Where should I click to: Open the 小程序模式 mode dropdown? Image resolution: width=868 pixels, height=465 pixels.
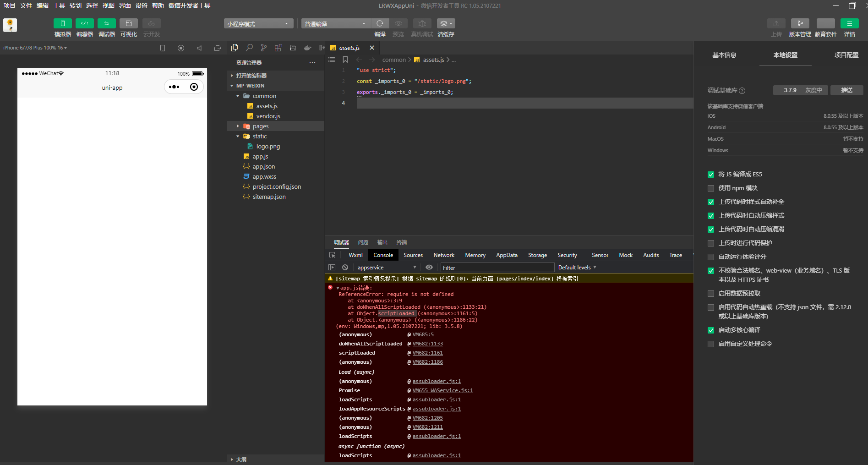click(x=258, y=24)
